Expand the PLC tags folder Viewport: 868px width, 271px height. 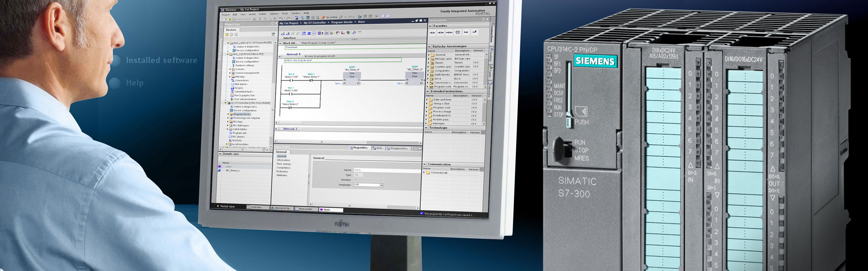coord(227,121)
